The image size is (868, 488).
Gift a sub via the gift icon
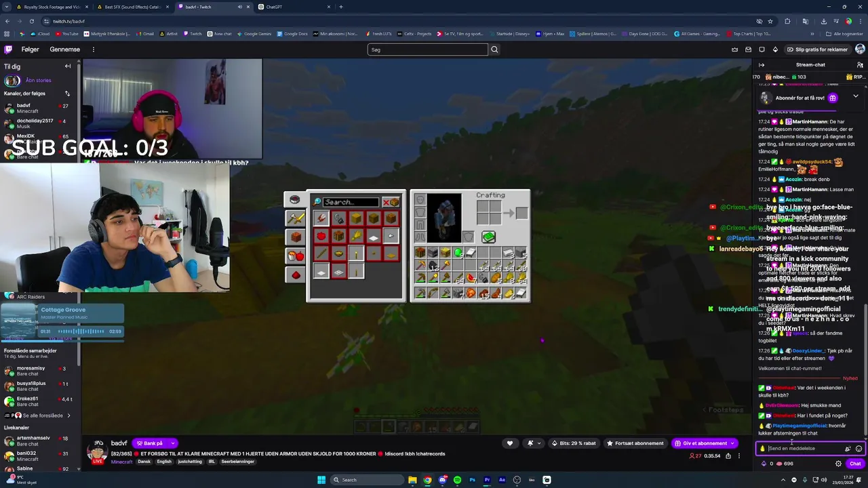pyautogui.click(x=833, y=98)
